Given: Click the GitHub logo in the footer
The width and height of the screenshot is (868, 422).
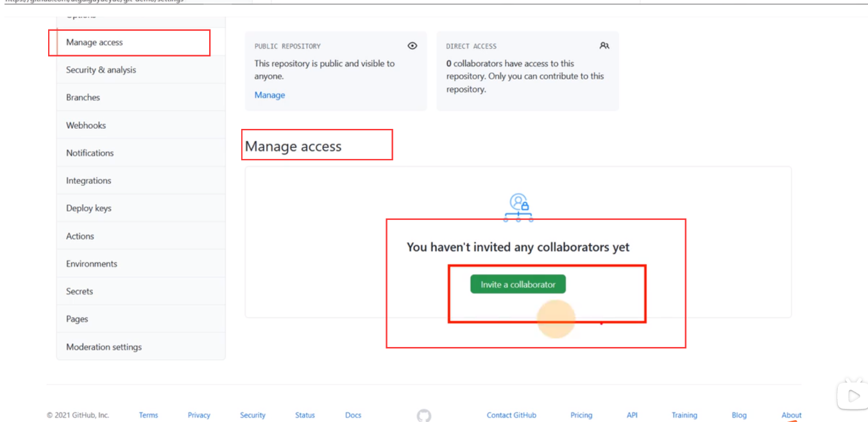Looking at the screenshot, I should (424, 416).
